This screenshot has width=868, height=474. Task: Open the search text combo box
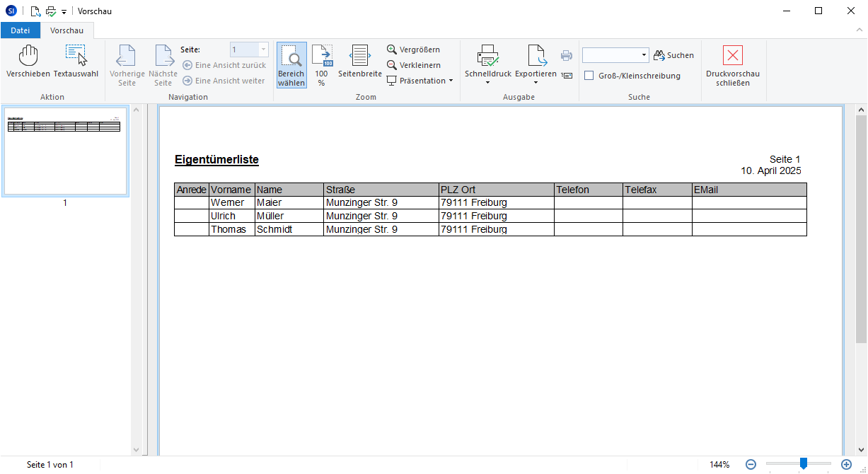point(615,55)
